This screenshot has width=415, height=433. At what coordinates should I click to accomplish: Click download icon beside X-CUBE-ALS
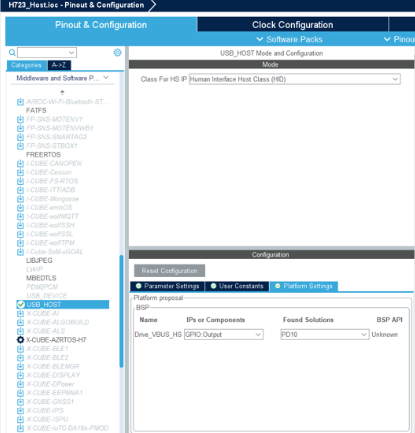20,331
